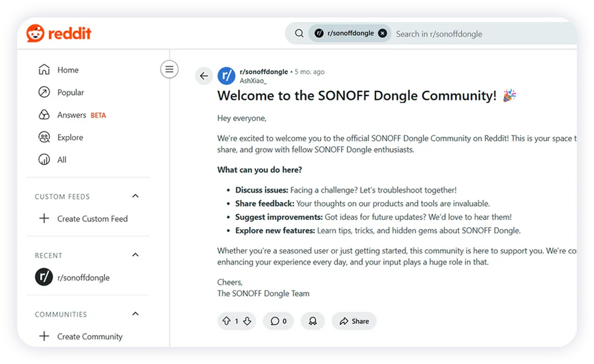The height and width of the screenshot is (364, 594).
Task: Open r/sonoffdongle from Recent list
Action: [83, 277]
